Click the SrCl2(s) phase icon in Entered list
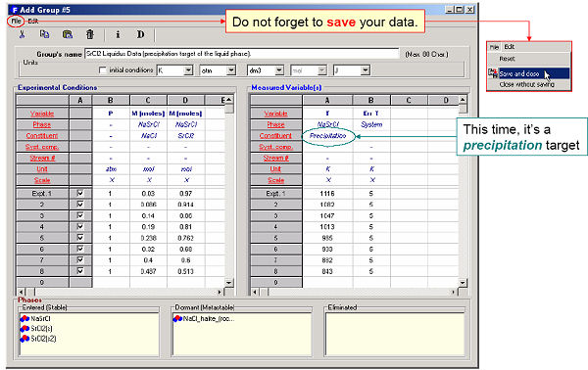 point(24,329)
